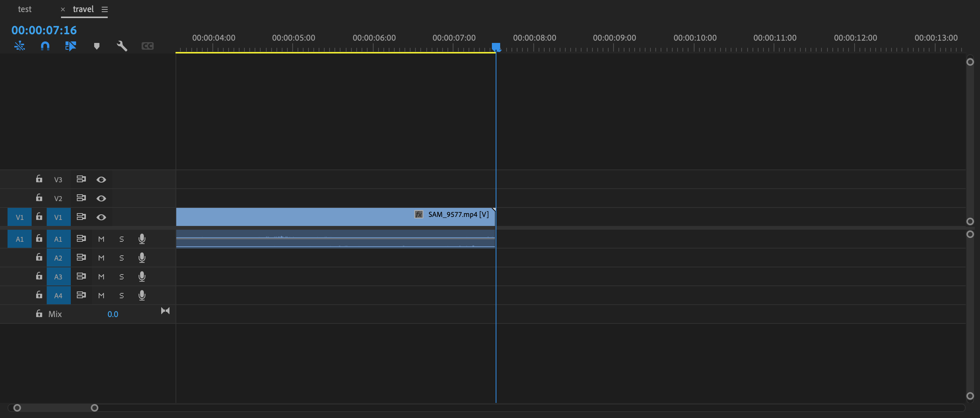Toggle V1 track eye visibility
Screen dimensions: 980x418
click(101, 217)
